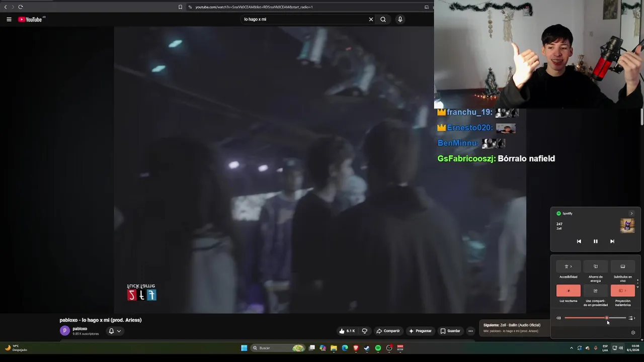Launch Copilot from the taskbar

tap(323, 348)
